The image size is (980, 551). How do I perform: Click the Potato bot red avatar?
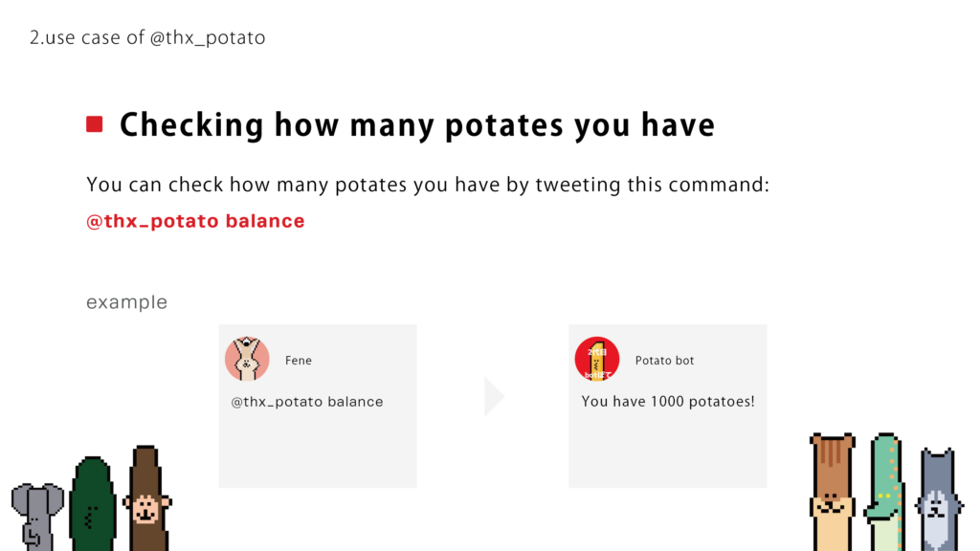click(x=597, y=360)
